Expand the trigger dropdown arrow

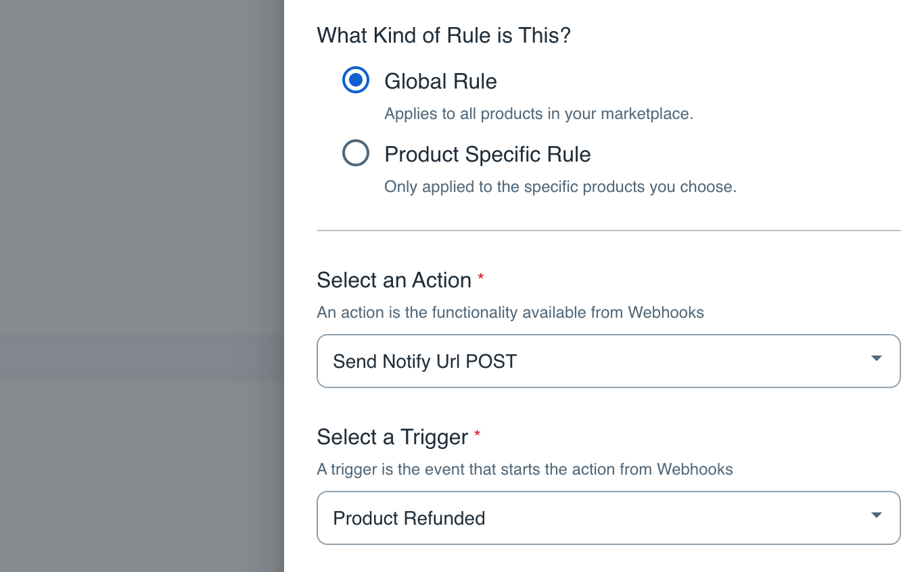pyautogui.click(x=876, y=515)
